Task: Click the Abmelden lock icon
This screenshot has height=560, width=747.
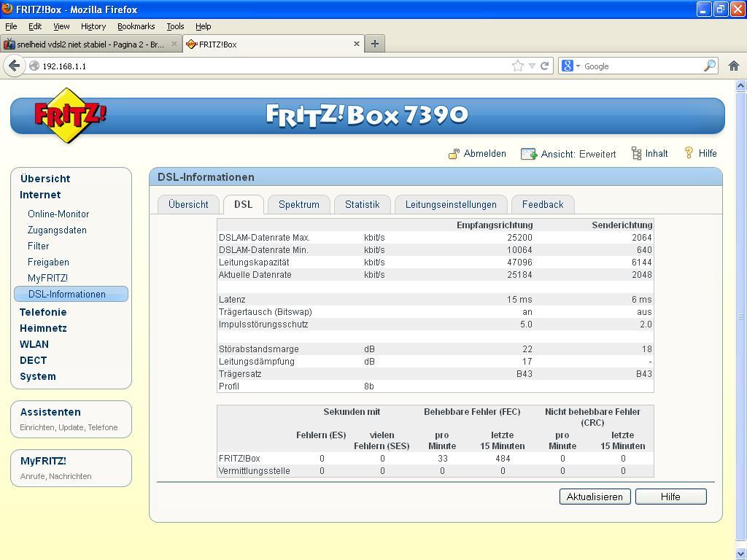Action: tap(454, 153)
